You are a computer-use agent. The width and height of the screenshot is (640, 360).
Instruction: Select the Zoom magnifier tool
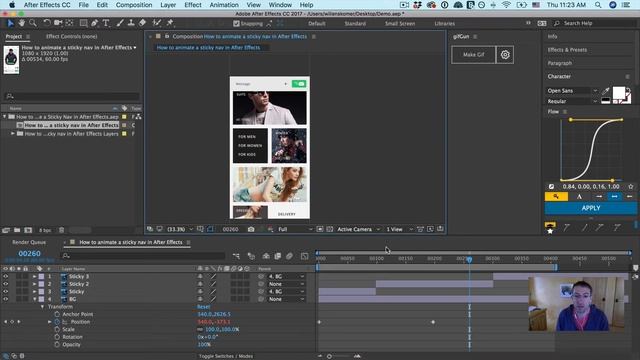pyautogui.click(x=33, y=23)
